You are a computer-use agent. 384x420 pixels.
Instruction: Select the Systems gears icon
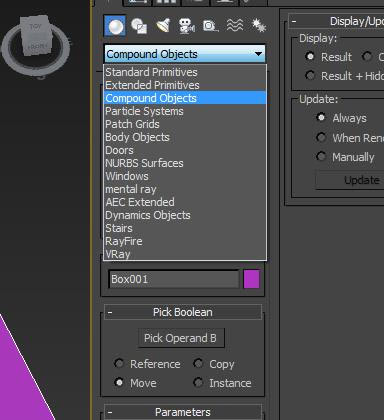[x=259, y=26]
